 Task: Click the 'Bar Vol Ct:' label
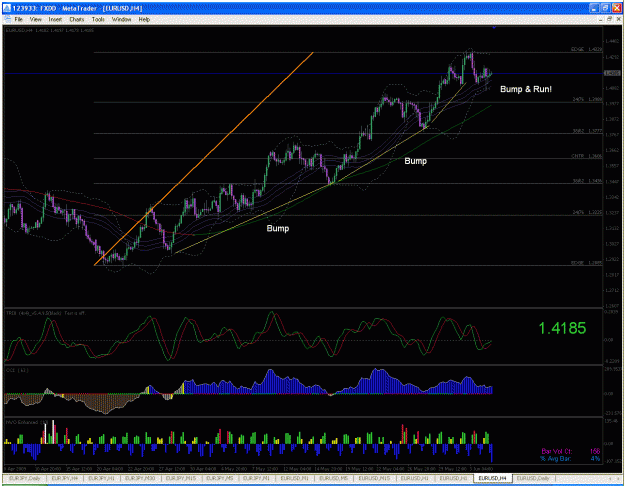click(556, 451)
